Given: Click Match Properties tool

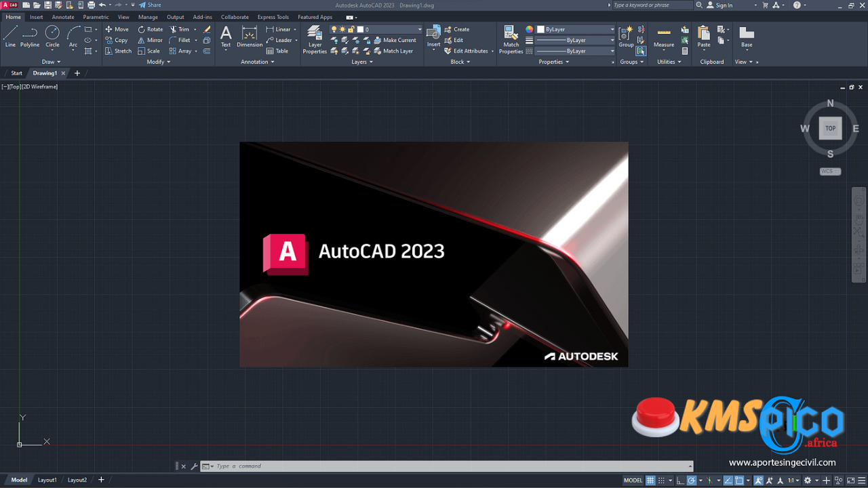Looking at the screenshot, I should click(x=511, y=39).
